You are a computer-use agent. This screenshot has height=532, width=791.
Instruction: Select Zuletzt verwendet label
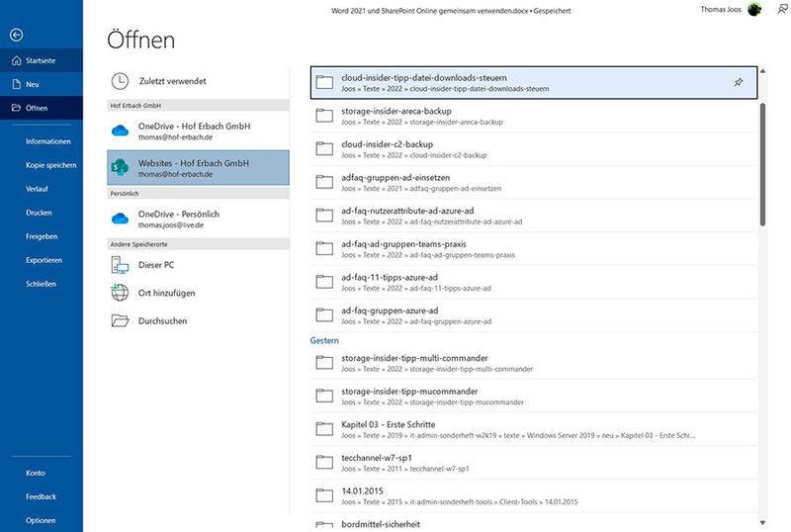[172, 81]
